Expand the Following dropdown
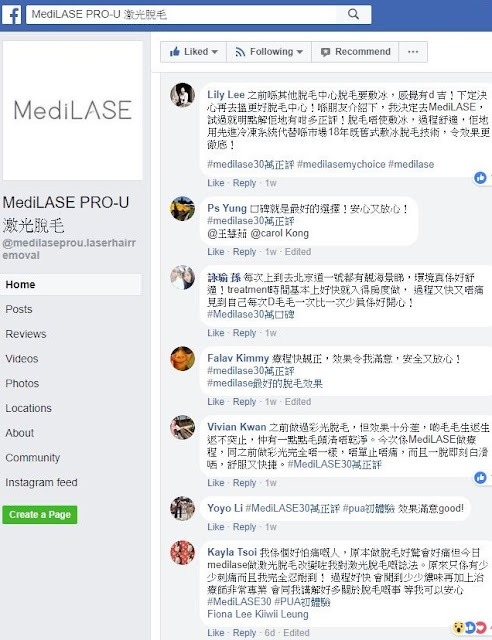 coord(269,52)
